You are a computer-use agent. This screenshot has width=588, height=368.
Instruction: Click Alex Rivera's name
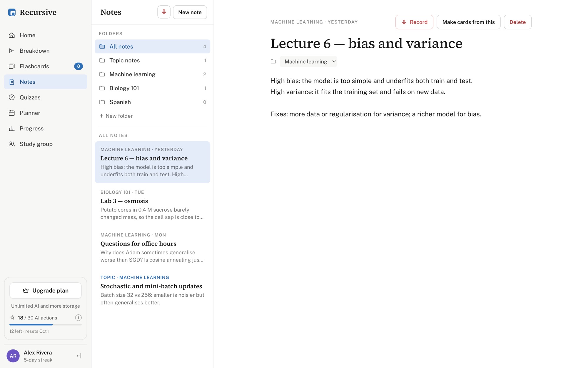38,352
